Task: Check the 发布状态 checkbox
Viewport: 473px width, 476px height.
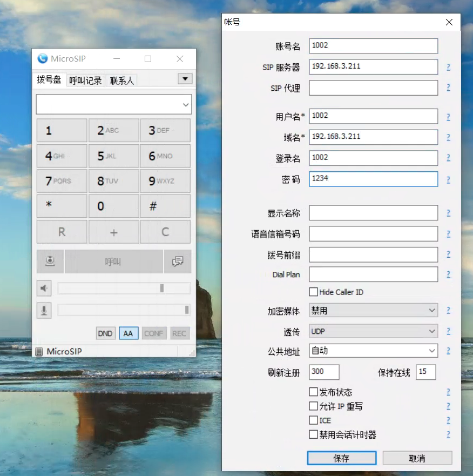Action: coord(313,392)
